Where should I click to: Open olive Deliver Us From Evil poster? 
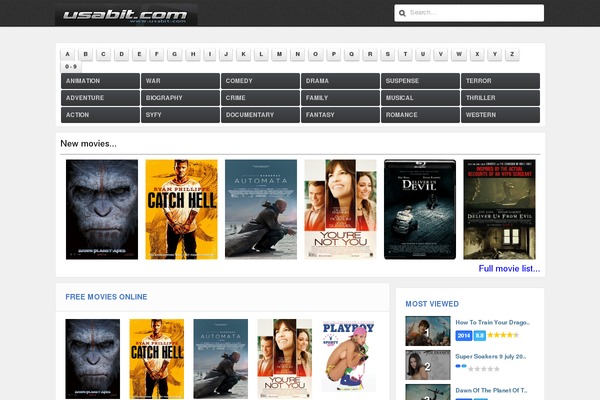(x=499, y=209)
